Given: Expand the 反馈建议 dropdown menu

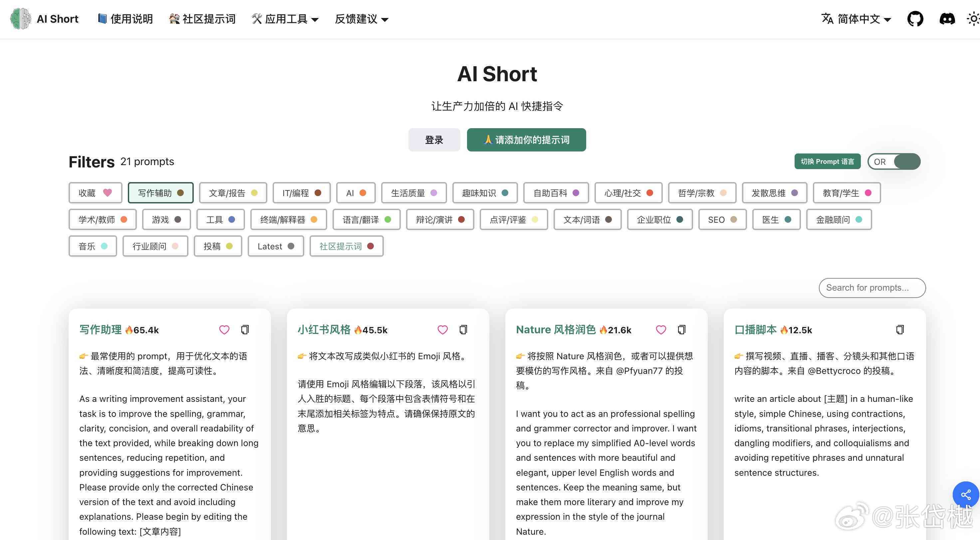Looking at the screenshot, I should click(362, 19).
